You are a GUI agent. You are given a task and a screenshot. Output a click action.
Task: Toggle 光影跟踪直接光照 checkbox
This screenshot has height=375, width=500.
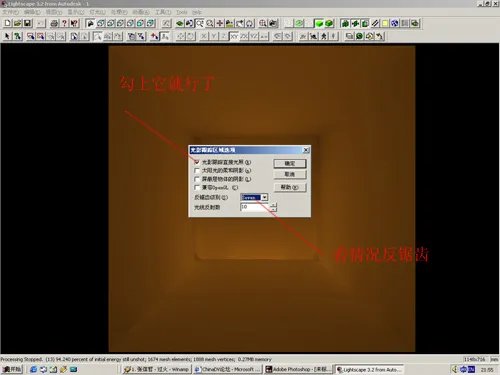click(x=197, y=162)
